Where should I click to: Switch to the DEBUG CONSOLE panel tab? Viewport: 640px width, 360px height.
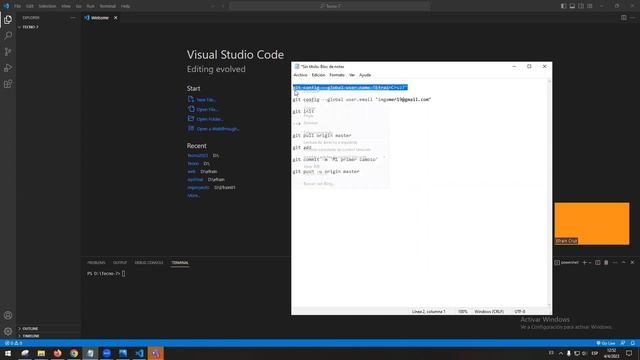tap(149, 262)
